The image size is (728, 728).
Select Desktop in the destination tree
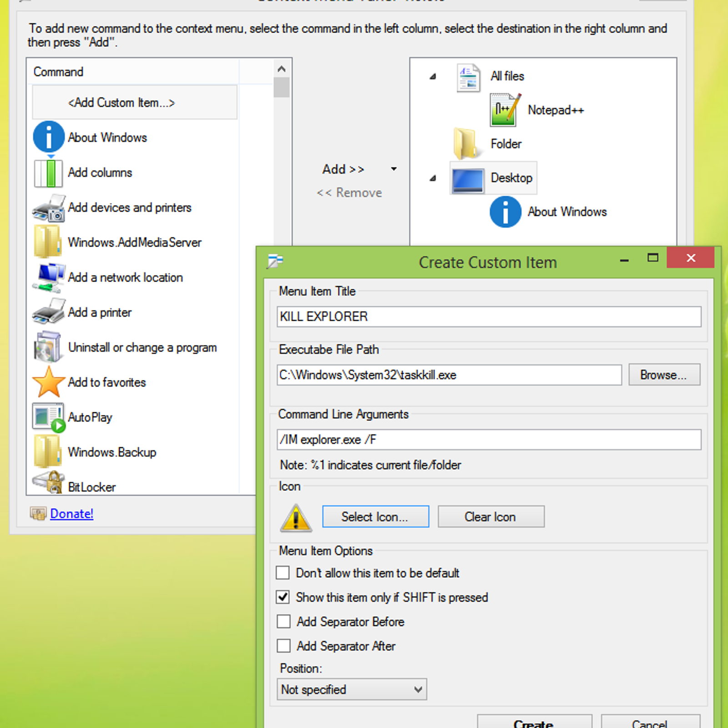[511, 178]
